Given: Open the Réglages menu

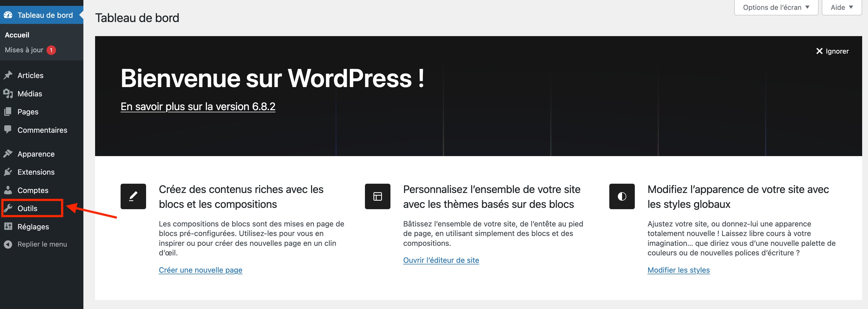Looking at the screenshot, I should (41, 226).
